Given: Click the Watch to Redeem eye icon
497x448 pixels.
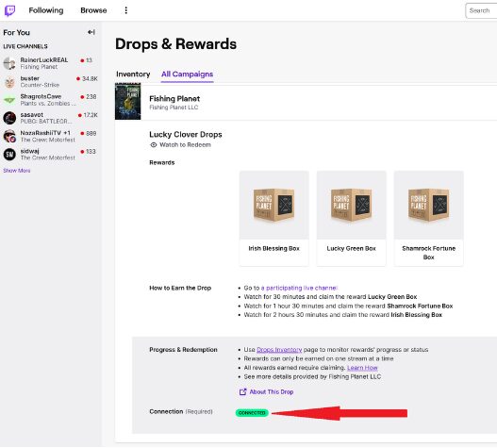Looking at the screenshot, I should (154, 145).
